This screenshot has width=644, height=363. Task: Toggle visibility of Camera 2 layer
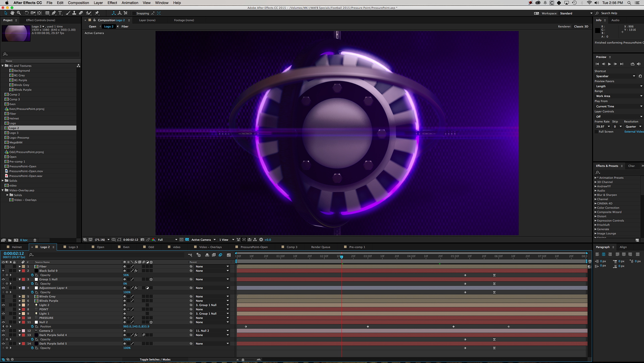coord(3,331)
